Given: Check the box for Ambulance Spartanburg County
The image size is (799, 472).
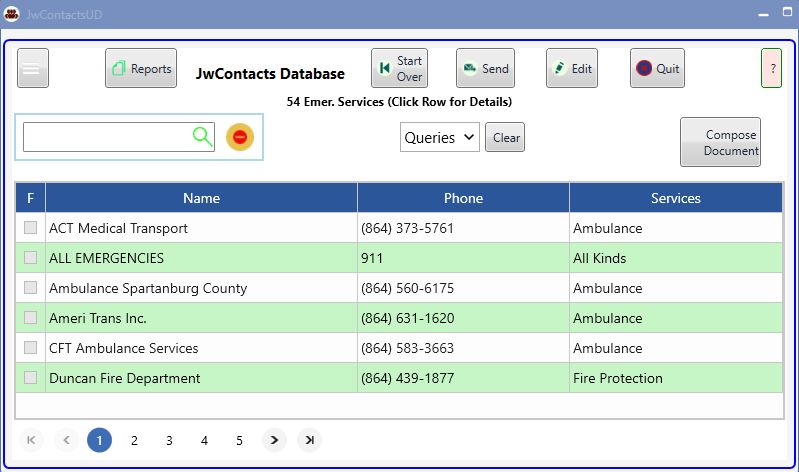Looking at the screenshot, I should [31, 287].
